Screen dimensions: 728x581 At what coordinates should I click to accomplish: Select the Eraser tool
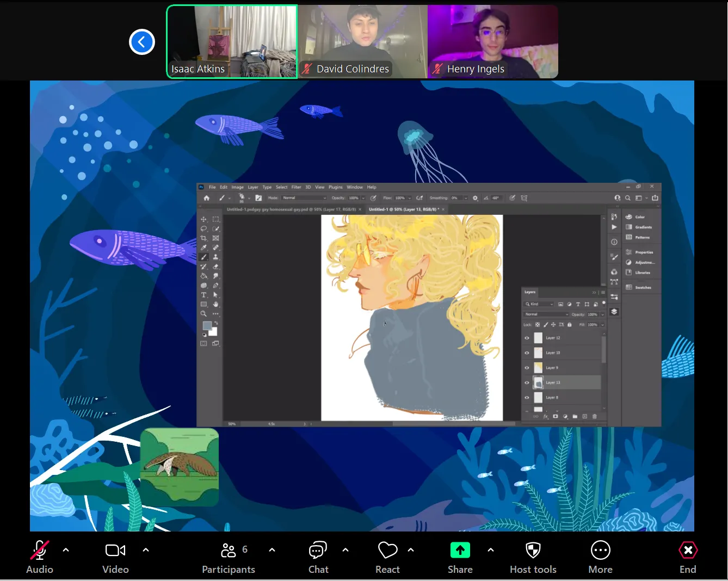[x=215, y=267]
